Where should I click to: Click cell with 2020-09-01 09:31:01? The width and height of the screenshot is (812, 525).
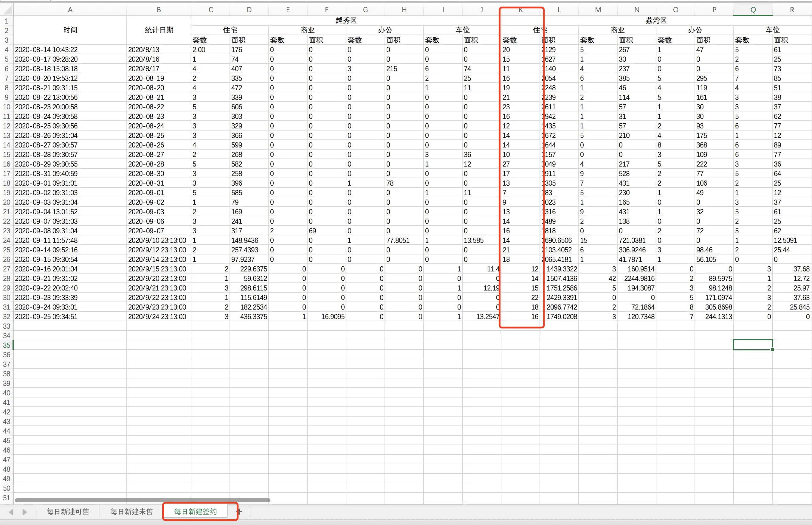pos(70,184)
